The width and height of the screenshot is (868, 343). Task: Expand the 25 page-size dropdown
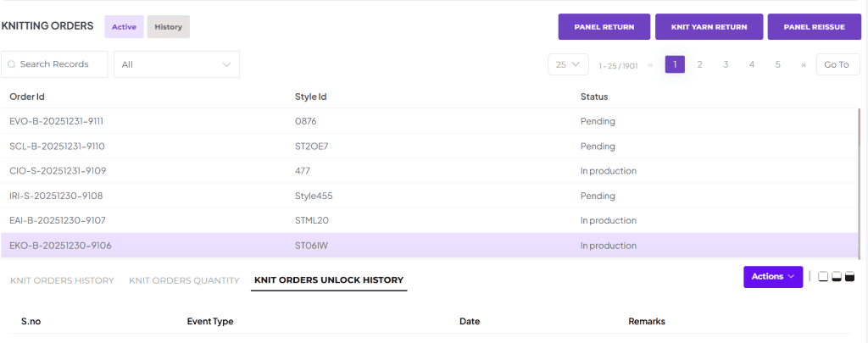pos(568,64)
